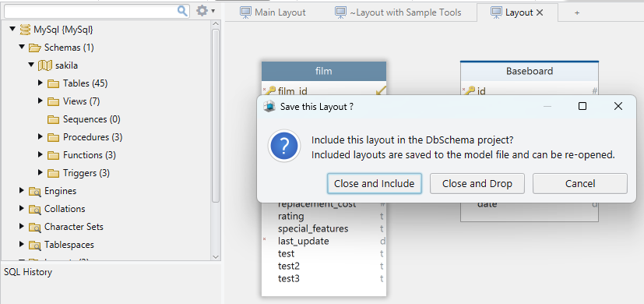
Task: Expand the Tablespaces node
Action: coord(22,244)
